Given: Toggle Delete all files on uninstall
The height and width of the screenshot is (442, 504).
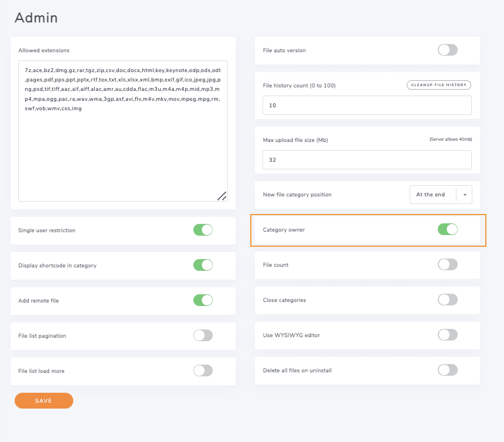Looking at the screenshot, I should (447, 370).
